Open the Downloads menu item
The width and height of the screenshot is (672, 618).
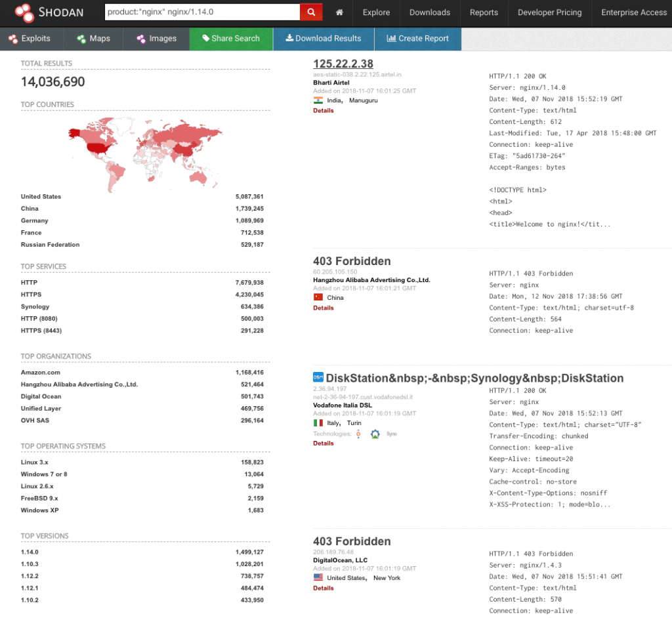pos(429,12)
